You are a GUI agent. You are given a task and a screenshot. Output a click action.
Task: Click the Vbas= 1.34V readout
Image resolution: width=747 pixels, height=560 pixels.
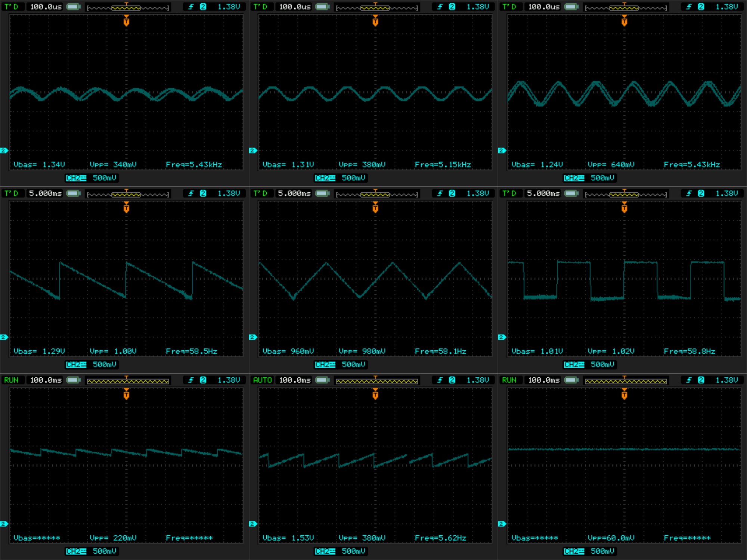[x=39, y=165]
